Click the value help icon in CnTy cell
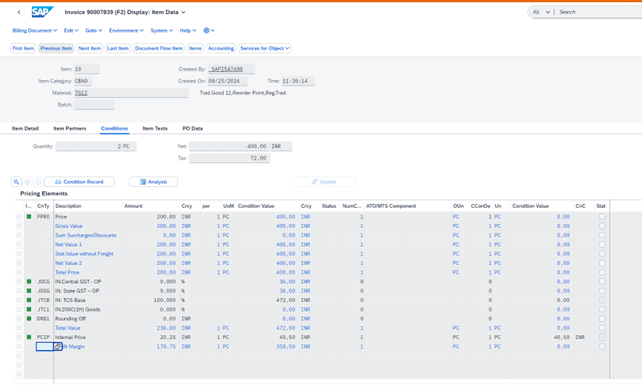The image size is (642, 385). (x=58, y=346)
